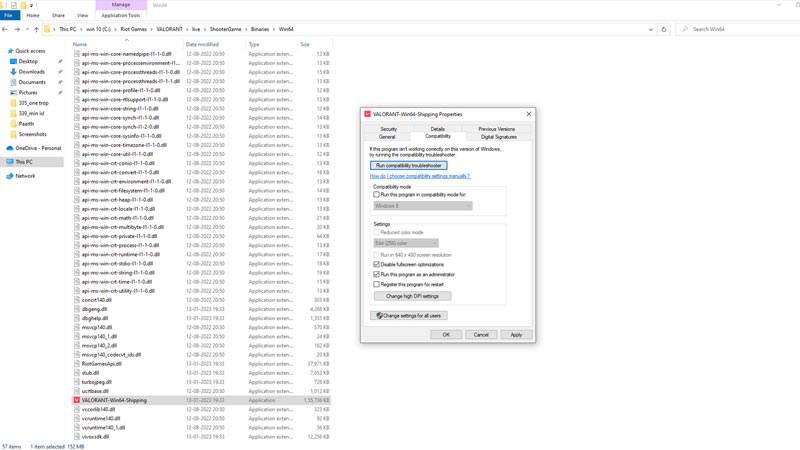Open the Application Tools ribbon tab
Screen dimensions: 800x450
120,15
